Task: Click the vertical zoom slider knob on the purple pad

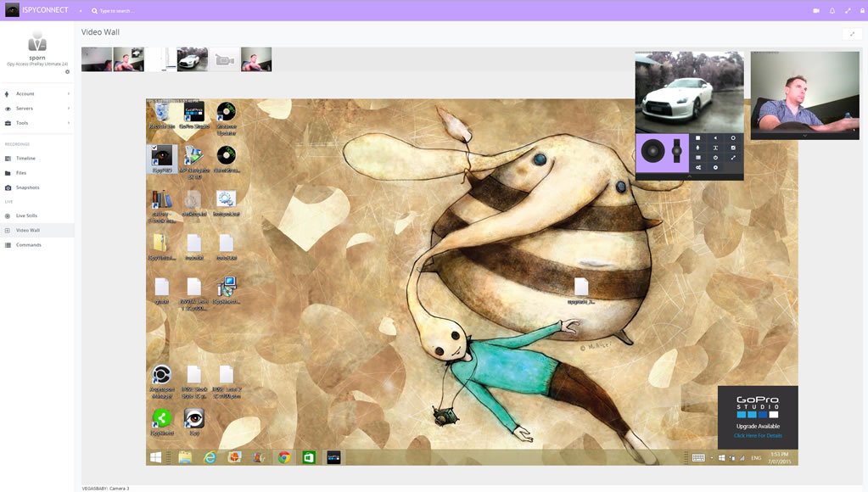Action: [x=676, y=150]
